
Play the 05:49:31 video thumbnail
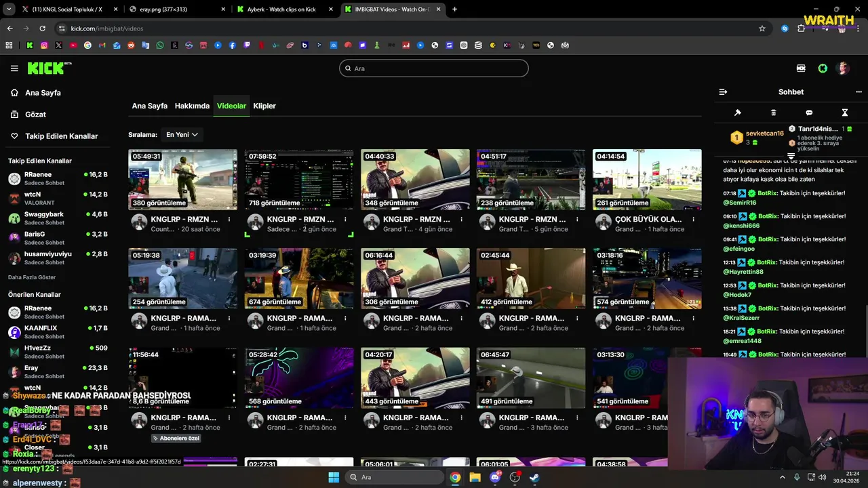tap(183, 180)
